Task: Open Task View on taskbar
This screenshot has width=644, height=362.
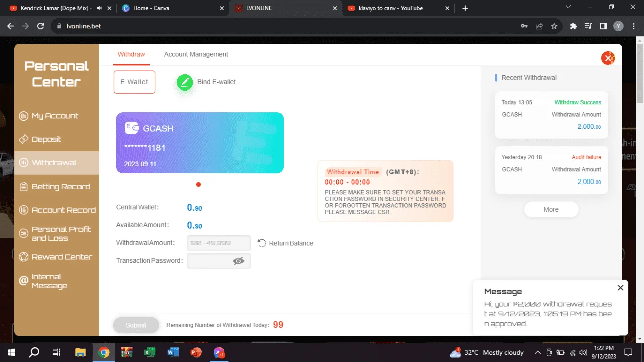Action: (57, 352)
